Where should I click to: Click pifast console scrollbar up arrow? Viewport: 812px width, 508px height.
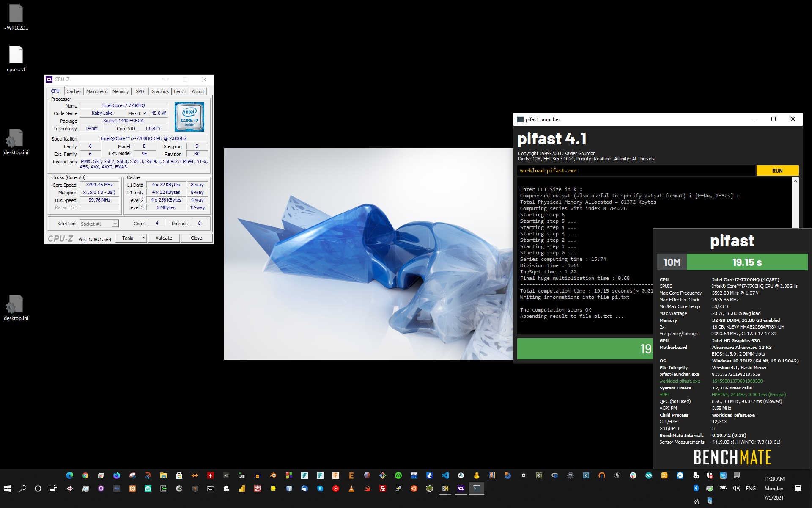tap(795, 181)
